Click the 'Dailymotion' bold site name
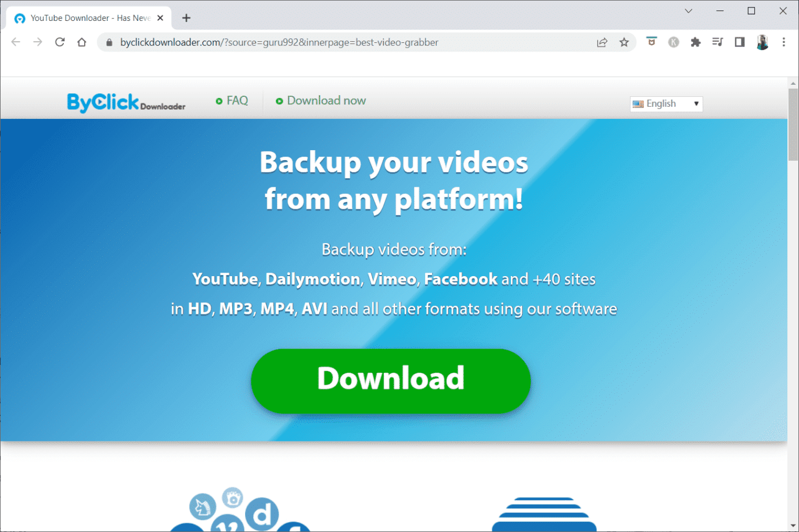 coord(313,279)
